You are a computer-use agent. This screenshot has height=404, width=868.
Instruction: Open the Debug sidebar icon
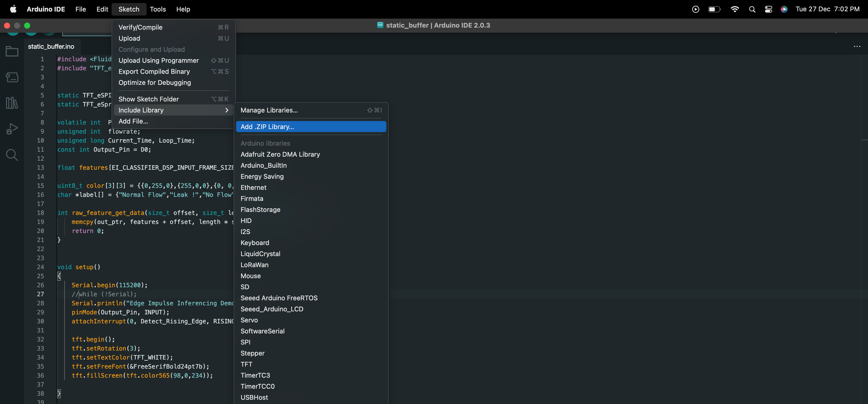click(12, 129)
